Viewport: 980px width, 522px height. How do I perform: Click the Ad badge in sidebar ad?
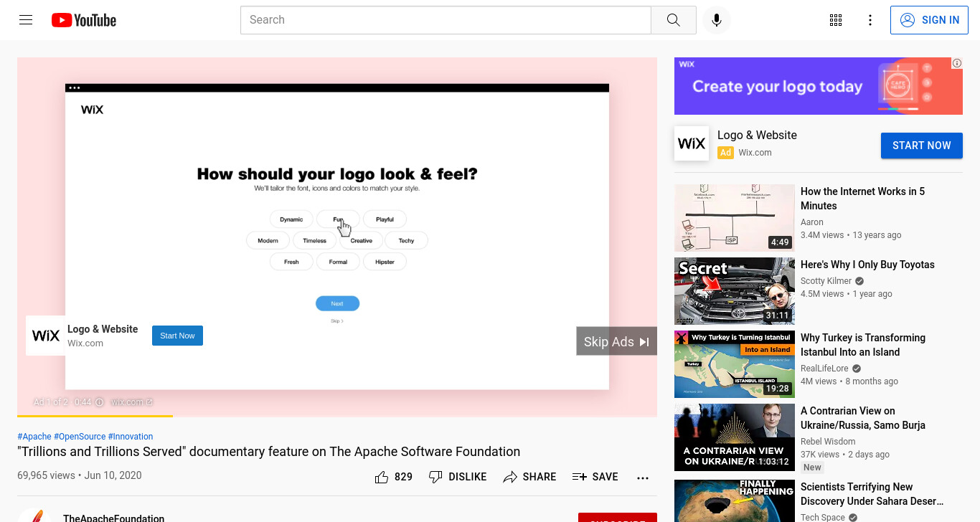point(725,153)
